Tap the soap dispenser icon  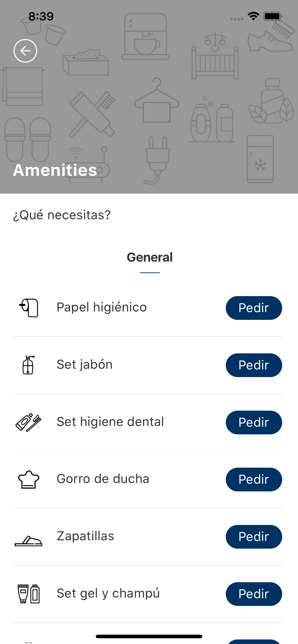point(28,365)
